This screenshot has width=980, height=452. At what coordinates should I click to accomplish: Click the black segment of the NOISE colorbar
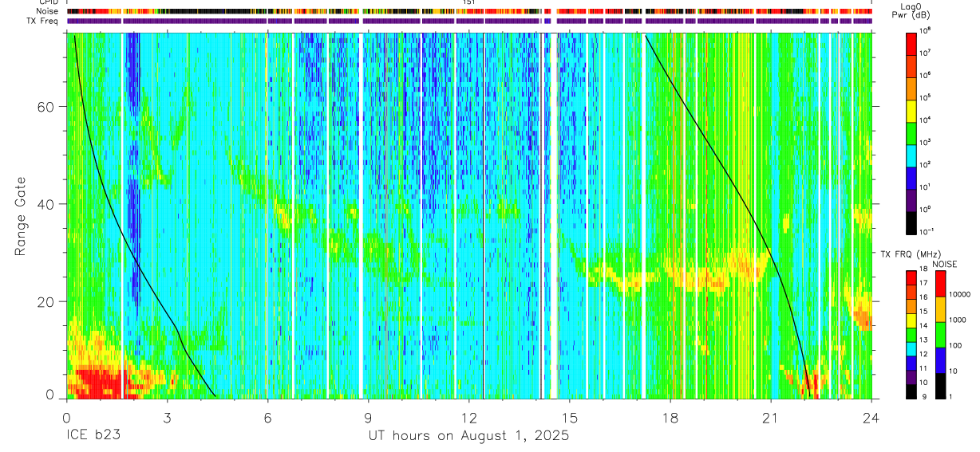tap(939, 385)
